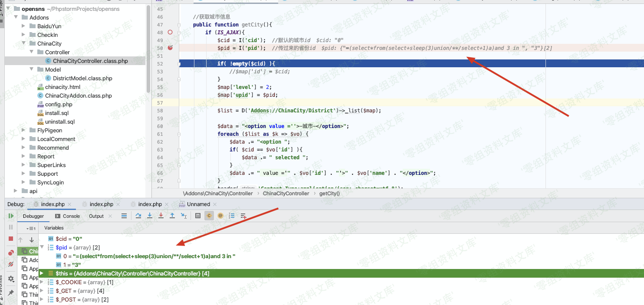
Task: Resume program execution in debugger
Action: click(x=11, y=216)
